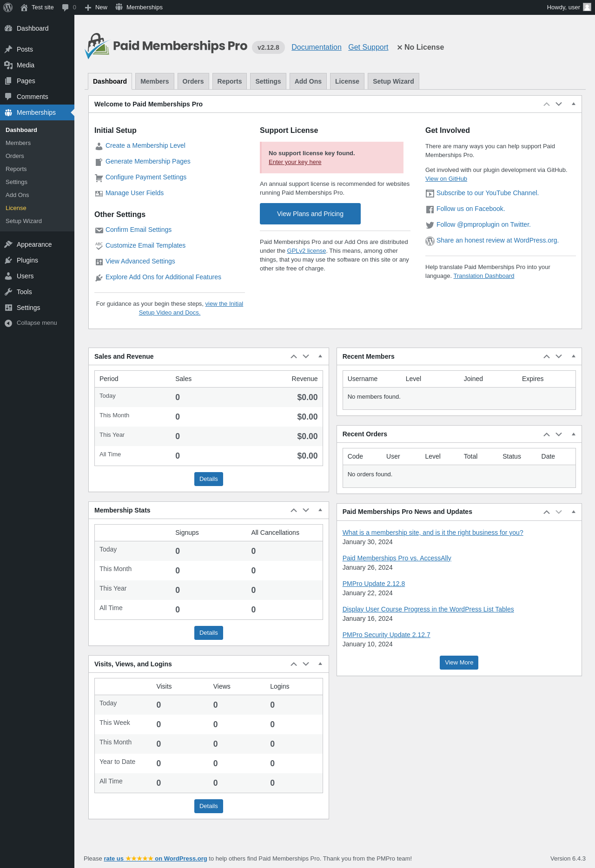This screenshot has height=868, width=595.
Task: Move the Recent Orders panel up
Action: (547, 434)
